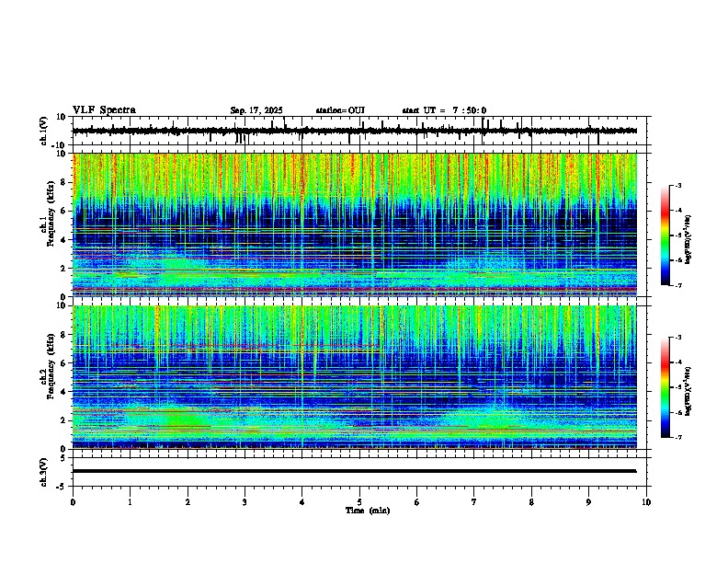Image resolution: width=728 pixels, height=563 pixels.
Task: Click time-axis tick label "5" at the bottom
Action: click(x=359, y=502)
